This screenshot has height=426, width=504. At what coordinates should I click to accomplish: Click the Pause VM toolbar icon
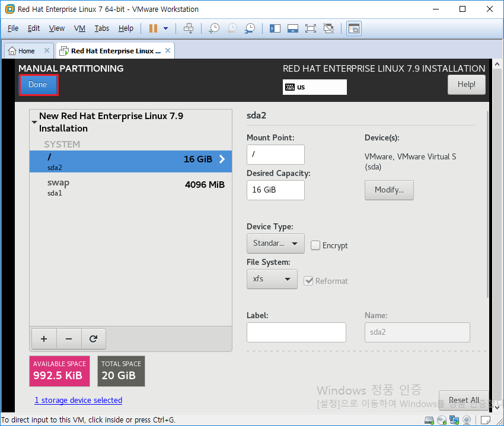[153, 28]
